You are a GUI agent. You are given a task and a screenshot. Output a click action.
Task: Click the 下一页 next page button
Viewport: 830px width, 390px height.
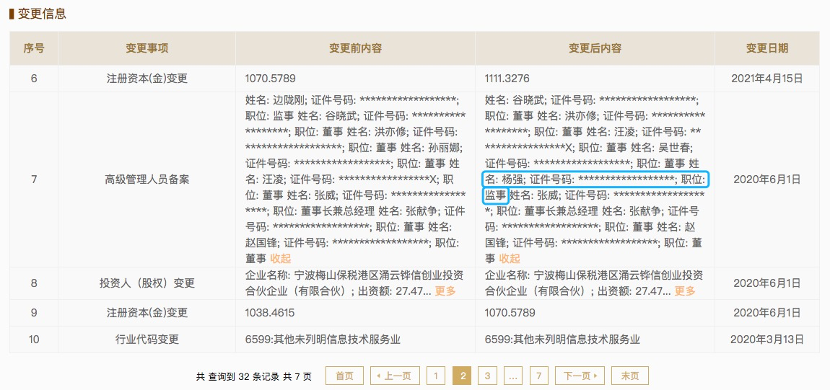coord(580,376)
